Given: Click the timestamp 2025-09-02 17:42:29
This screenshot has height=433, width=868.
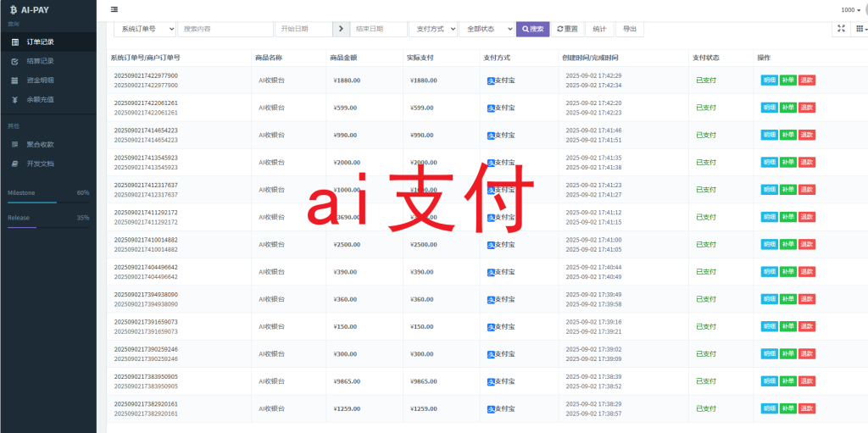Looking at the screenshot, I should [593, 75].
